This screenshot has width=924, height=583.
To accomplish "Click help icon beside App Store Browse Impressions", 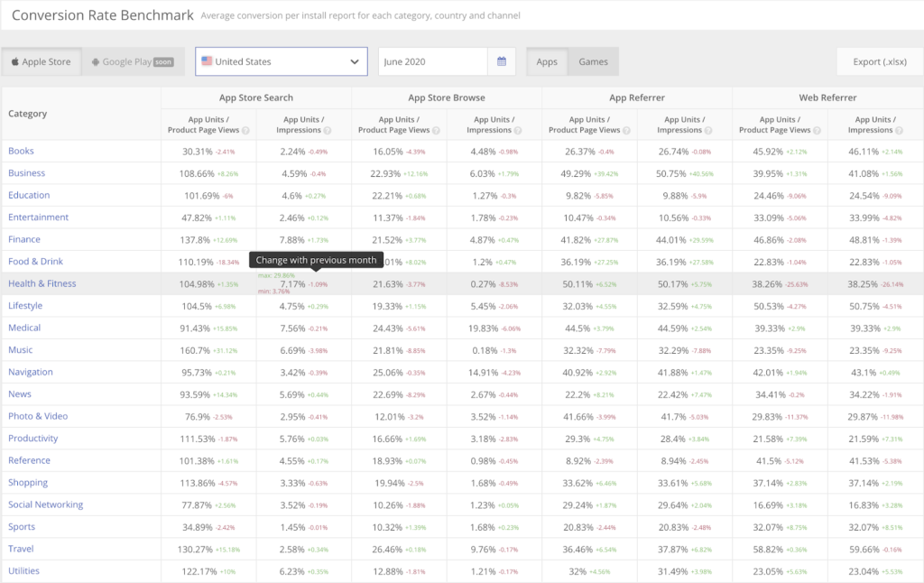I will pyautogui.click(x=517, y=130).
